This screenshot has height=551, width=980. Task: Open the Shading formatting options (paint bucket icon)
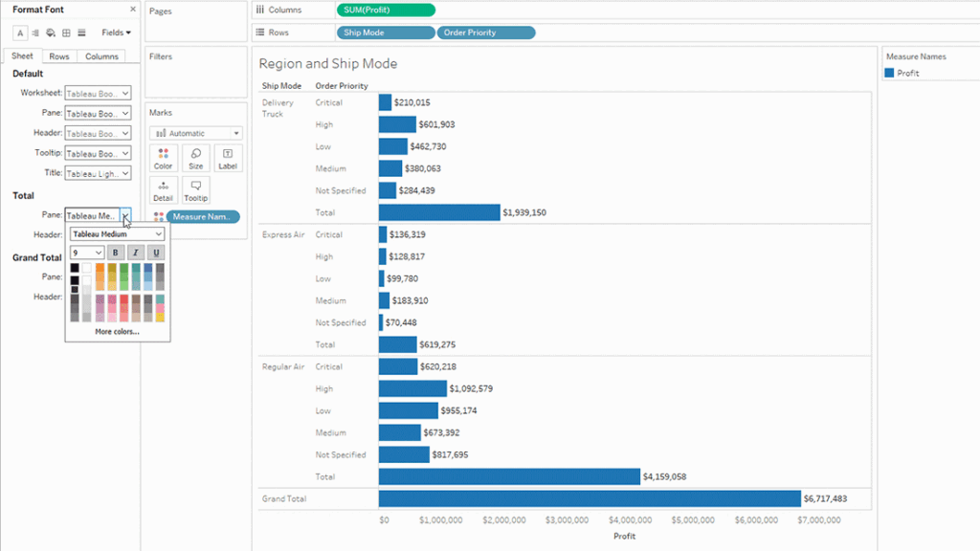click(x=50, y=33)
